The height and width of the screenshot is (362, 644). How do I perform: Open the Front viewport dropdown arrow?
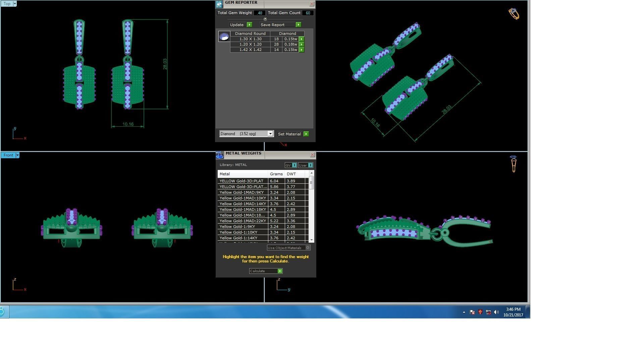(x=17, y=155)
